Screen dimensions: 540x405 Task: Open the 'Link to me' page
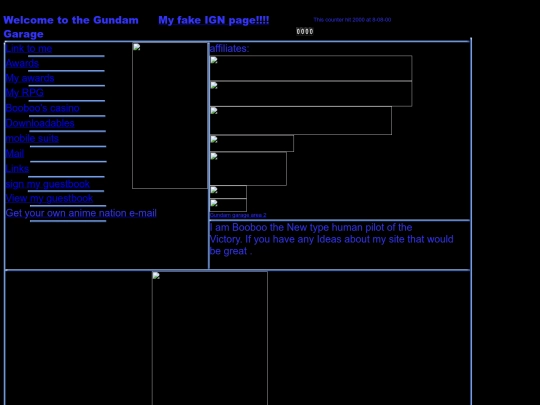[x=29, y=48]
